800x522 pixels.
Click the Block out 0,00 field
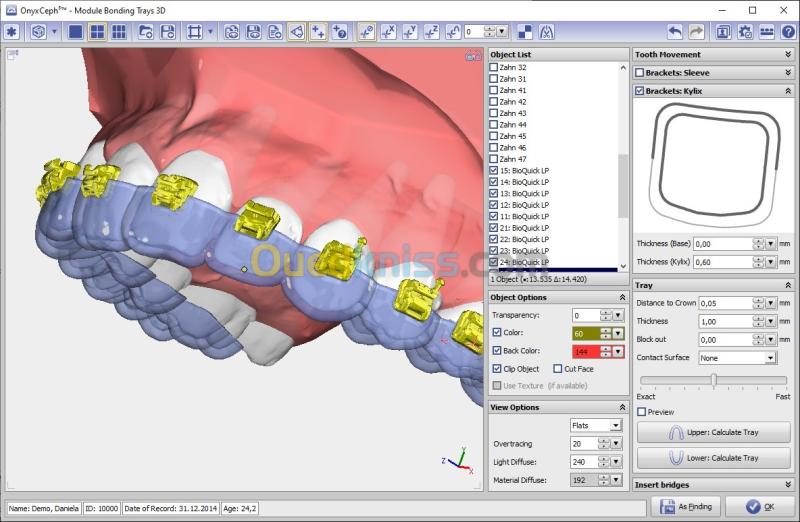725,340
